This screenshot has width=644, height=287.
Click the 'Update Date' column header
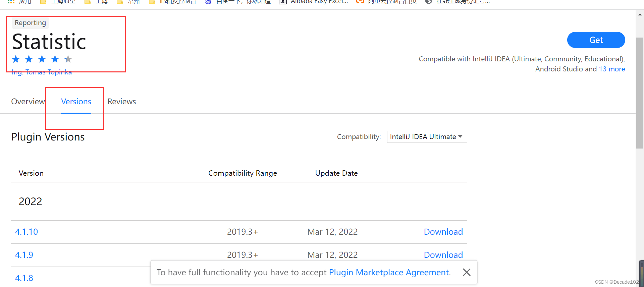tap(336, 173)
